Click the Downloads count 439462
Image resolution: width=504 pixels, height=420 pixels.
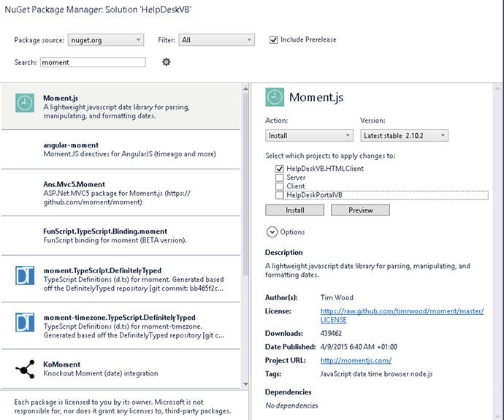pos(331,333)
